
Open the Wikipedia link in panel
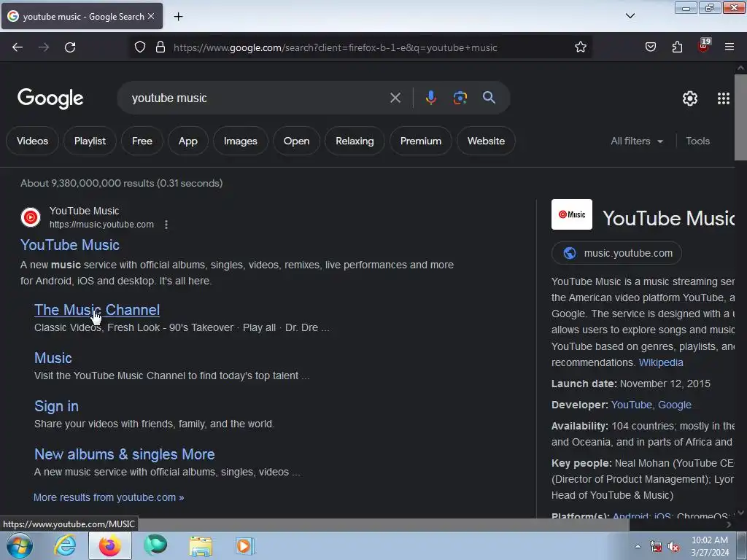[661, 362]
